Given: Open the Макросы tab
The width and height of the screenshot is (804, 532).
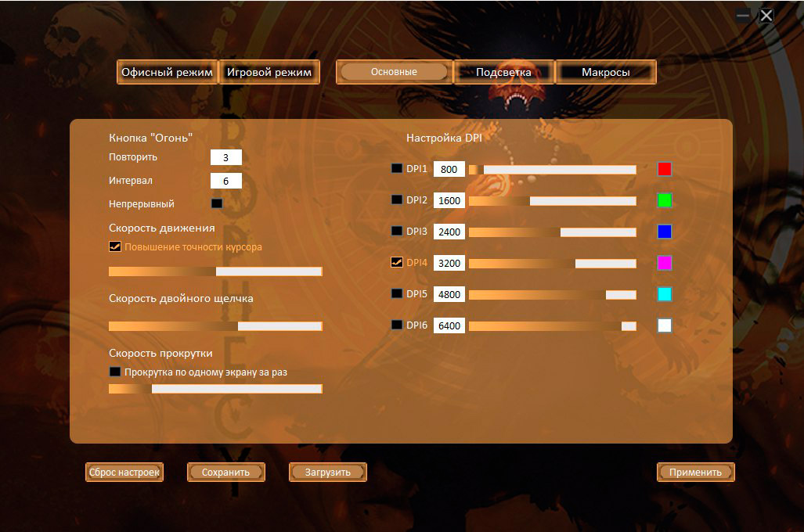Looking at the screenshot, I should [605, 72].
